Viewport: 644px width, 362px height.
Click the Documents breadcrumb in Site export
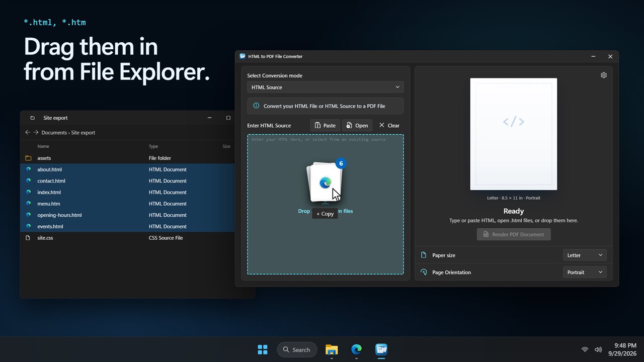click(x=54, y=133)
